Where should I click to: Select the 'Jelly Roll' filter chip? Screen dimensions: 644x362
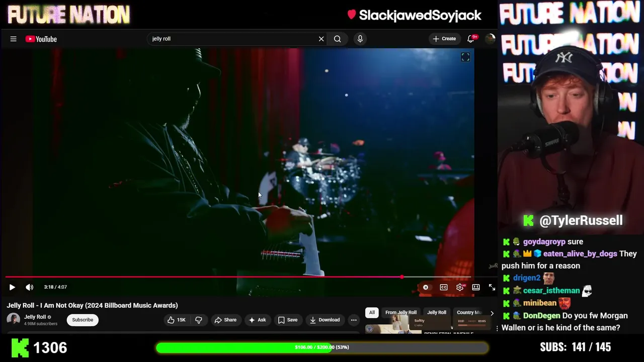click(x=437, y=313)
